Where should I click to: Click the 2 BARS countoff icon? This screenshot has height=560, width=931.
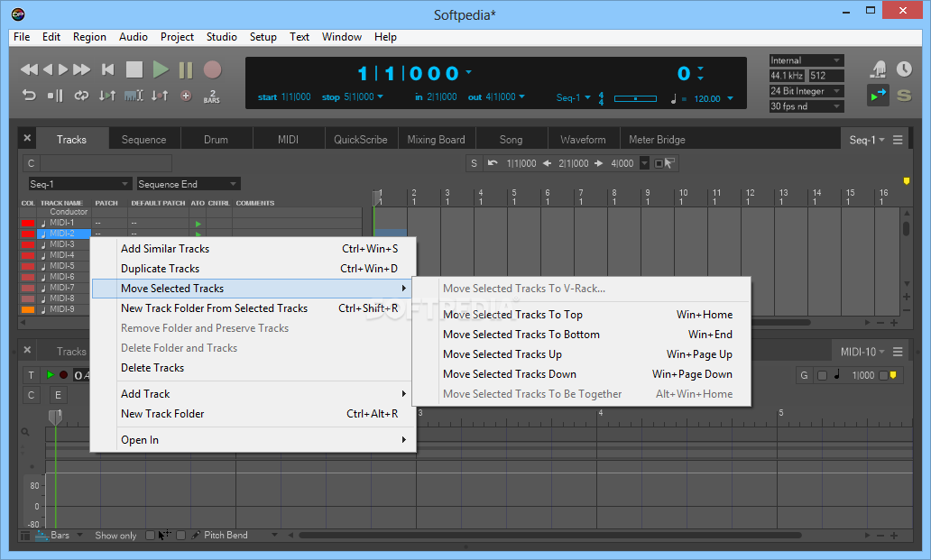point(212,96)
